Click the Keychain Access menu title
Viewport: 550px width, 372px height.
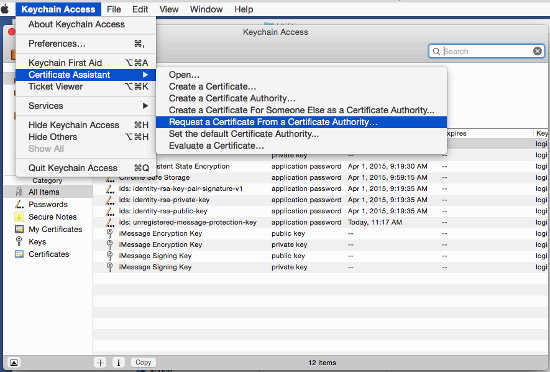point(58,9)
